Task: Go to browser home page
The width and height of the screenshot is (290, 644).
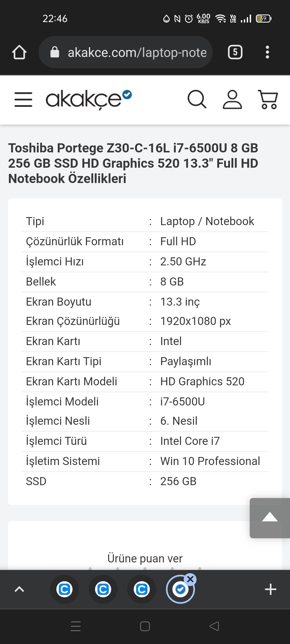Action: click(x=19, y=52)
